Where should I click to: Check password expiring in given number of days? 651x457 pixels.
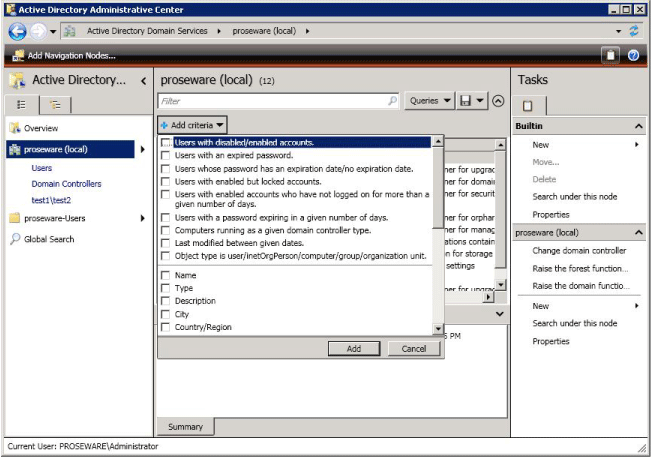coord(165,218)
